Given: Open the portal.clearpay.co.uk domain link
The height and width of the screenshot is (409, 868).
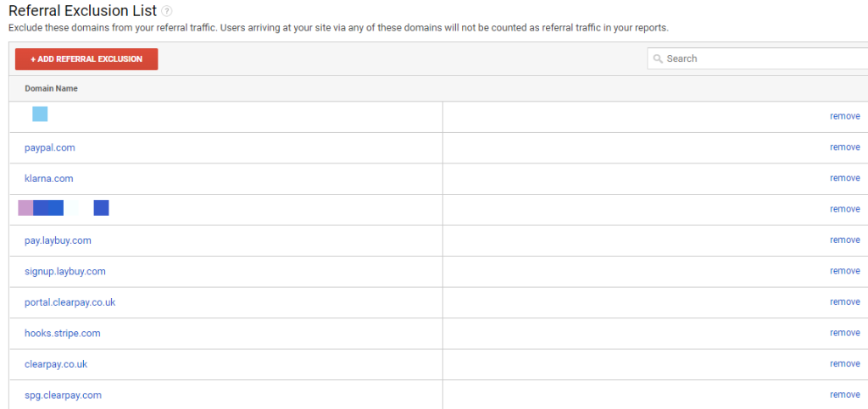Looking at the screenshot, I should (70, 302).
